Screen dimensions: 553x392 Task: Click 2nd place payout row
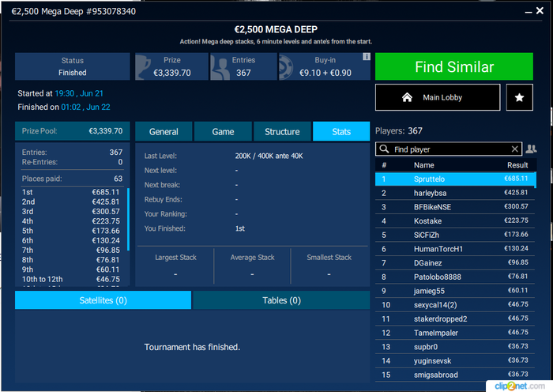click(70, 202)
